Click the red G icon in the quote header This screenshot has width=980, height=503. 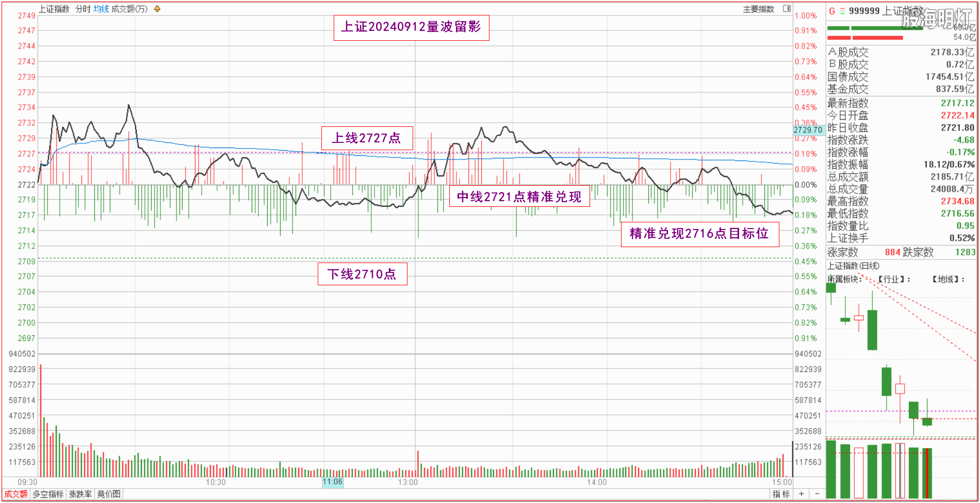coord(832,11)
